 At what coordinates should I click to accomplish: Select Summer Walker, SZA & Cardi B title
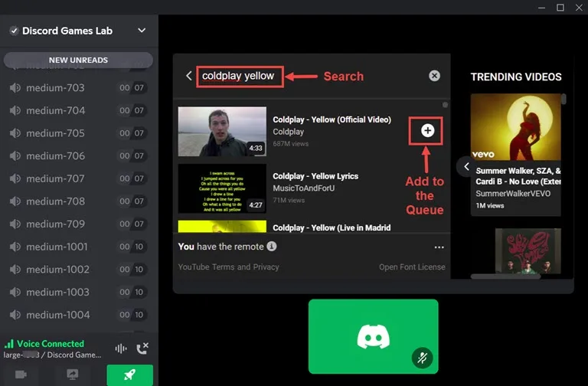[518, 176]
